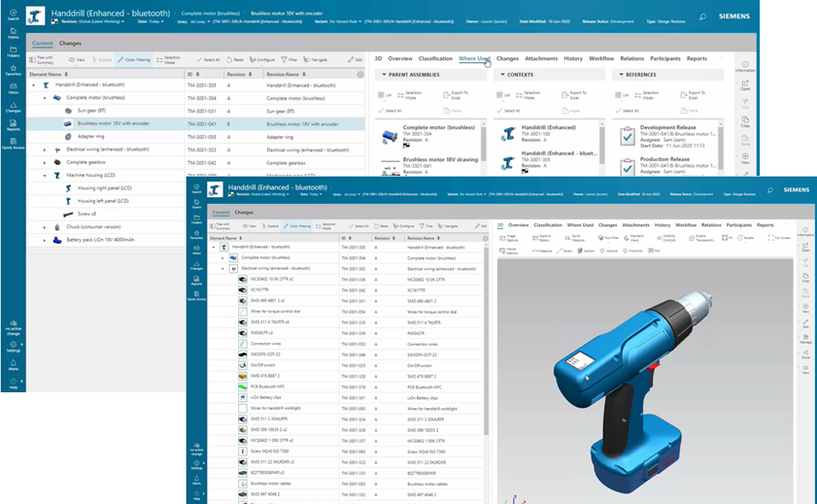Expand Electrical wiring node in back window tree
817x504 pixels.
tap(45, 150)
